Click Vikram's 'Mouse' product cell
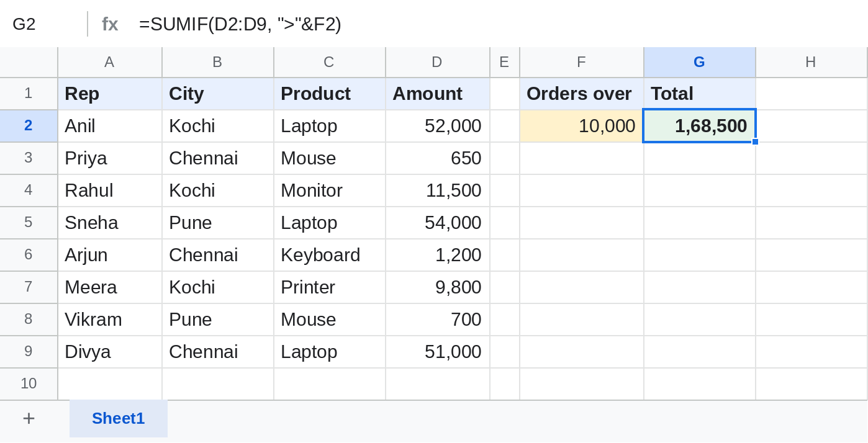 click(330, 320)
